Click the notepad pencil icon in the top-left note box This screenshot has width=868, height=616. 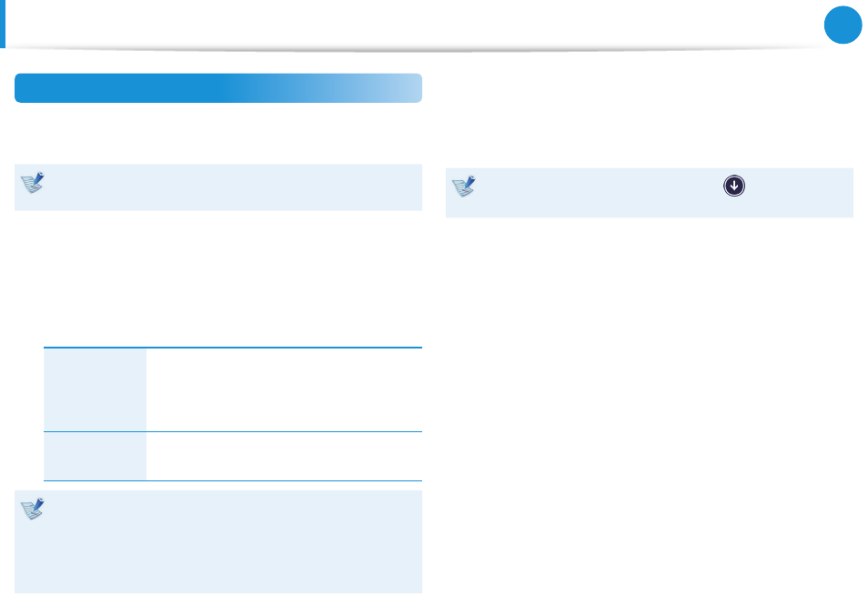[x=33, y=183]
